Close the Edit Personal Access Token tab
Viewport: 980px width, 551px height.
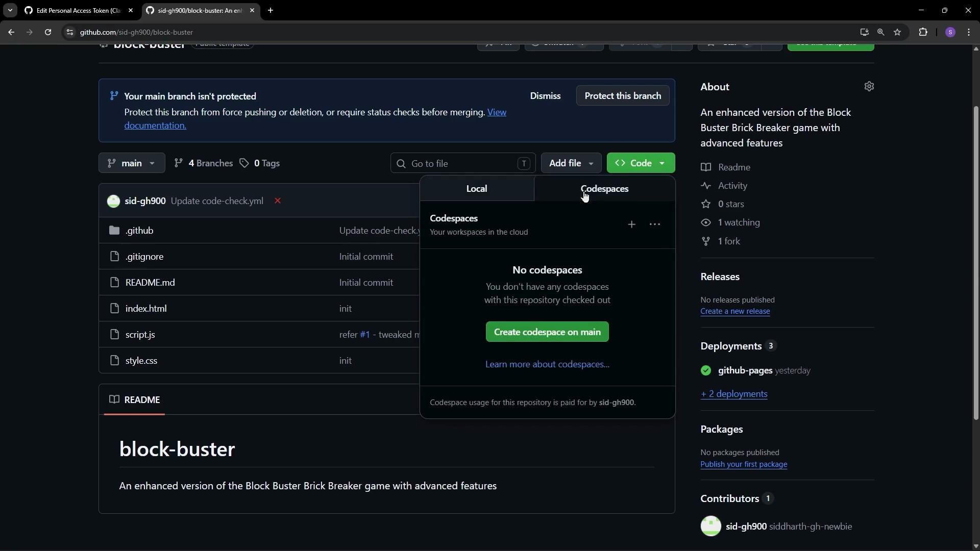pos(131,10)
